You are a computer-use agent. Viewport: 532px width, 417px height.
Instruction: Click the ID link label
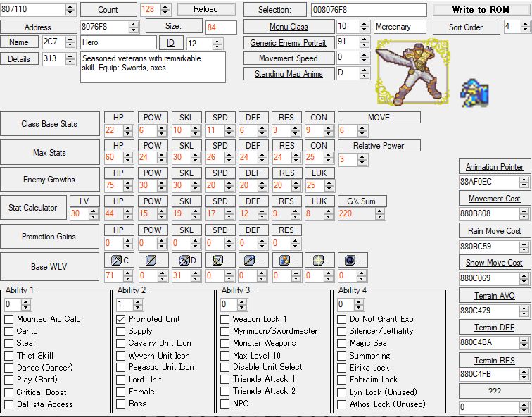click(x=171, y=43)
